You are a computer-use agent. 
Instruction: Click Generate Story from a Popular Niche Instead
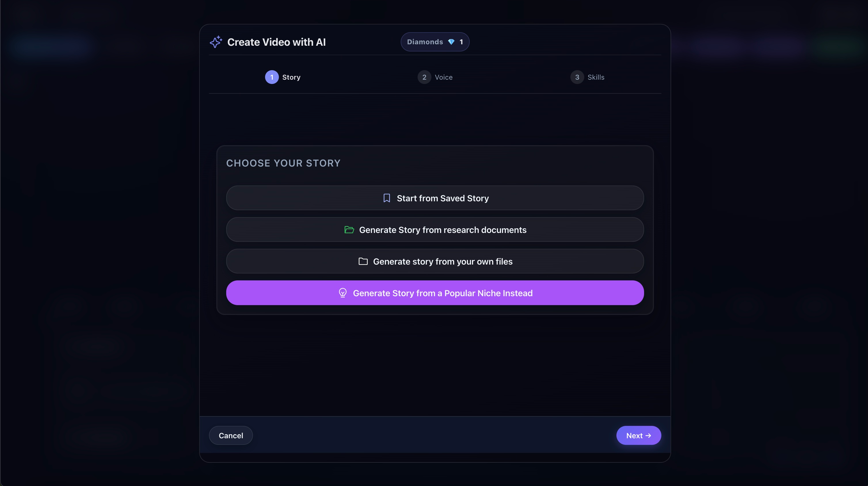tap(435, 293)
